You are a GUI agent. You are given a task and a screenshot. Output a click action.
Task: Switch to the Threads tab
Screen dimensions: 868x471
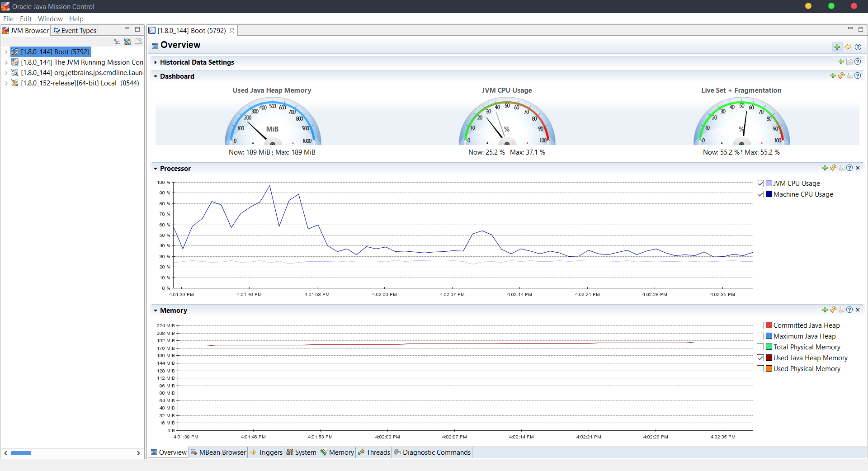click(374, 452)
